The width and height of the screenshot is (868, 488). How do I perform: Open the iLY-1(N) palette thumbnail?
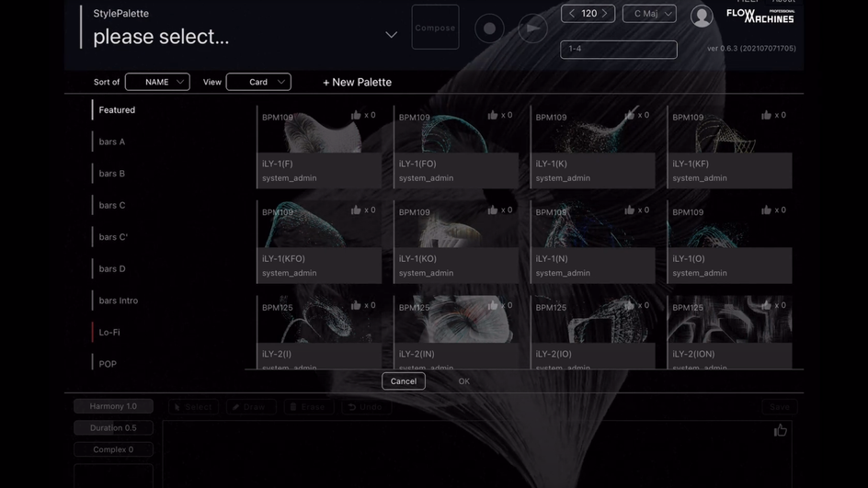[x=593, y=224]
